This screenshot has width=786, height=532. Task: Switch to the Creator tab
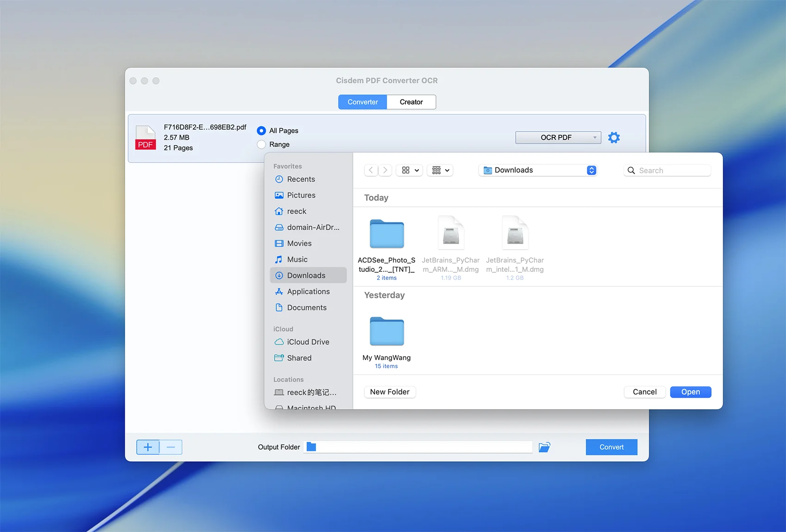tap(411, 102)
